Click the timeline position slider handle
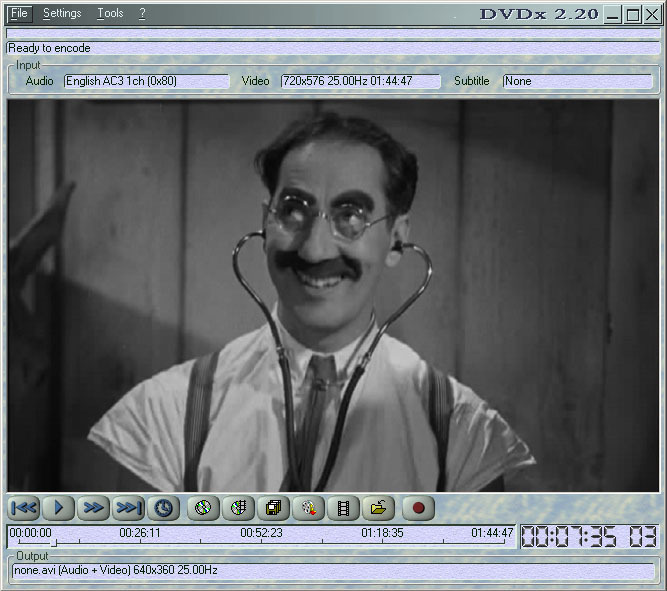The width and height of the screenshot is (667, 591). pos(54,543)
